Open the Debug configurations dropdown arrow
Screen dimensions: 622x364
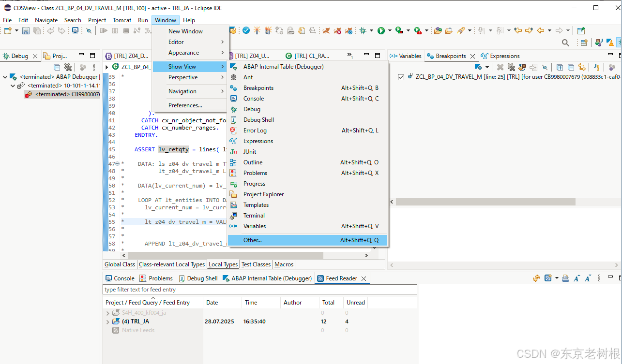point(371,30)
